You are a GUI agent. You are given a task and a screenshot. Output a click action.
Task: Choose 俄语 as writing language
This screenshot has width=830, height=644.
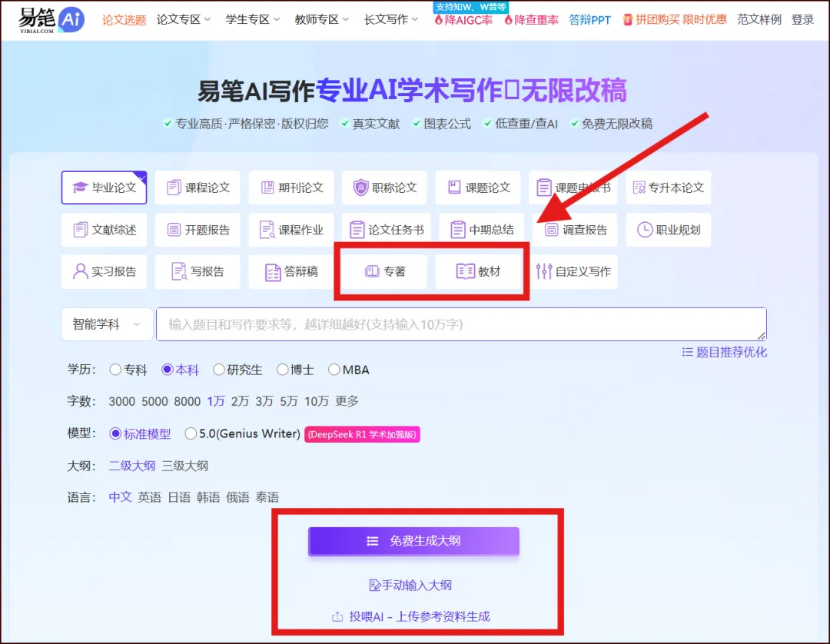[237, 497]
